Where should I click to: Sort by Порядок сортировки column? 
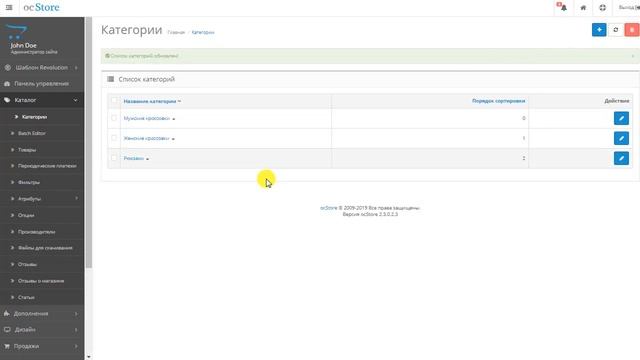point(498,101)
